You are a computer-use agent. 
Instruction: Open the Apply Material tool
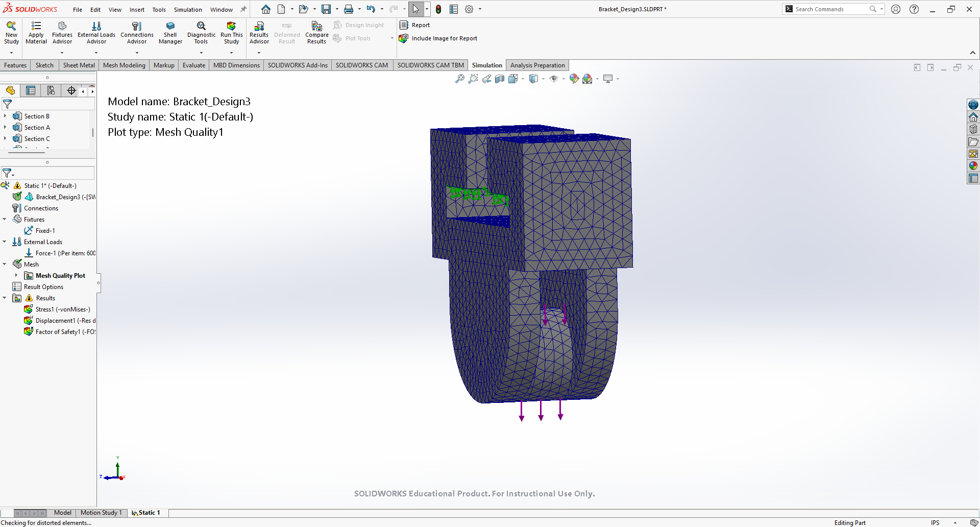coord(36,33)
